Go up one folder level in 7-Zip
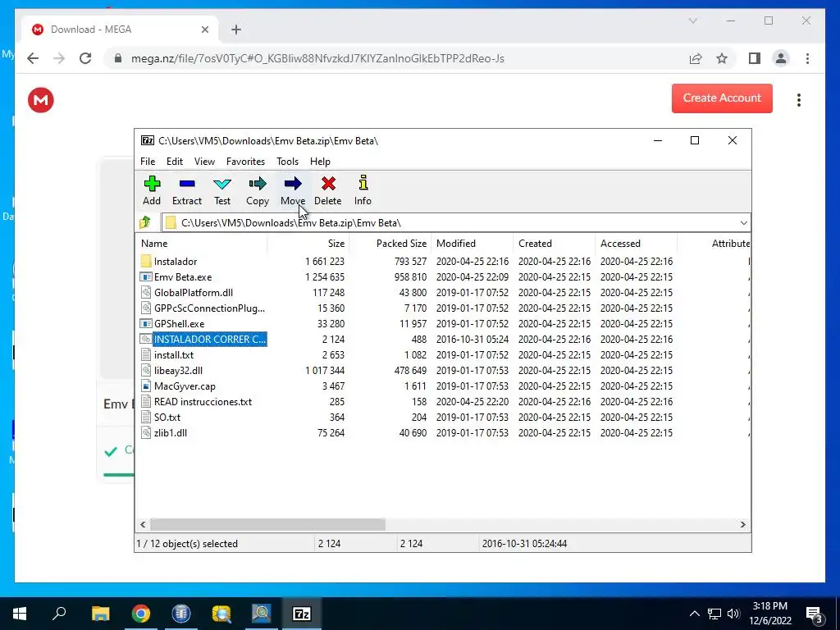This screenshot has width=840, height=630. 145,222
